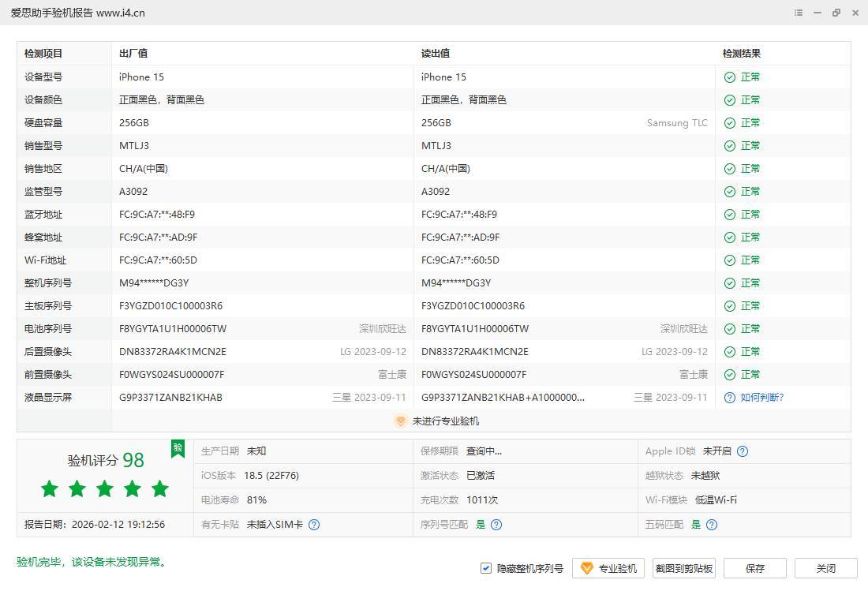Open the 如何判断? link
The height and width of the screenshot is (591, 868).
coord(761,398)
